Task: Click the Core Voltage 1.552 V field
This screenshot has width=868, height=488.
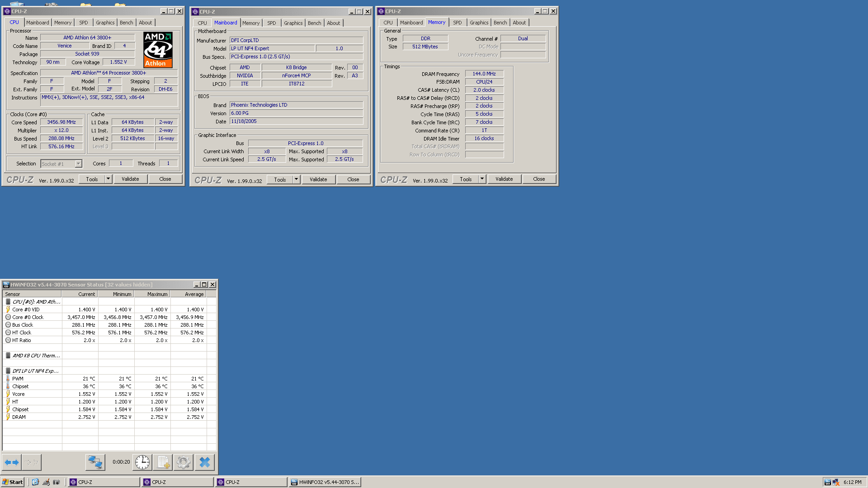Action: (118, 62)
